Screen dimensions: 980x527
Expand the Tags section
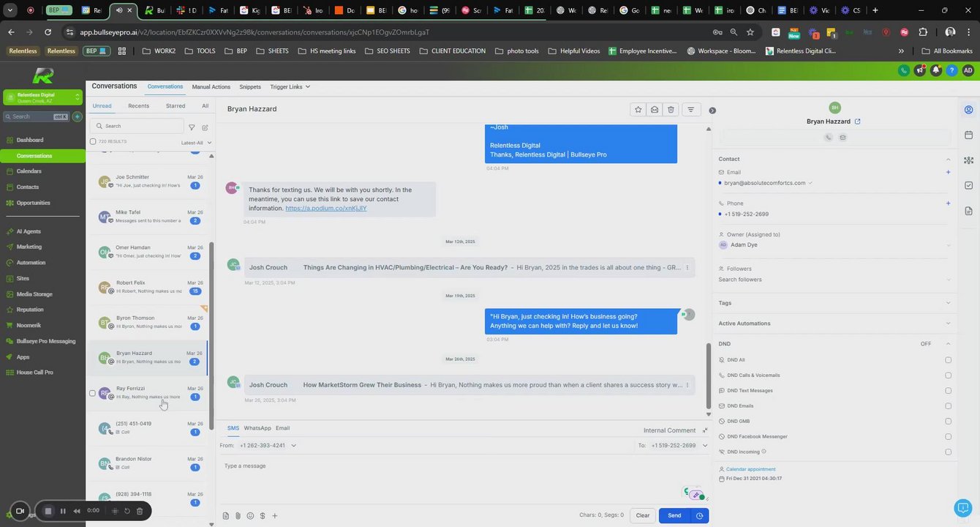click(949, 303)
